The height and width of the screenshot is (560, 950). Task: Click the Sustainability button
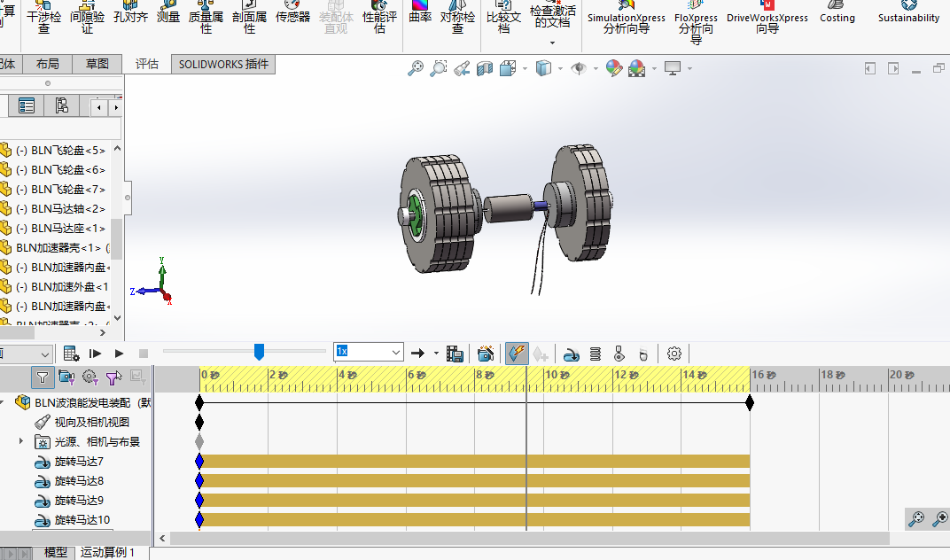tap(909, 13)
